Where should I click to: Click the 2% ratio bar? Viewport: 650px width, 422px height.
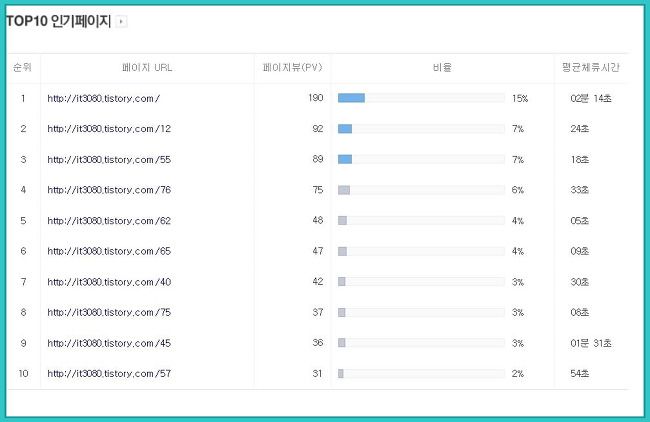[421, 373]
